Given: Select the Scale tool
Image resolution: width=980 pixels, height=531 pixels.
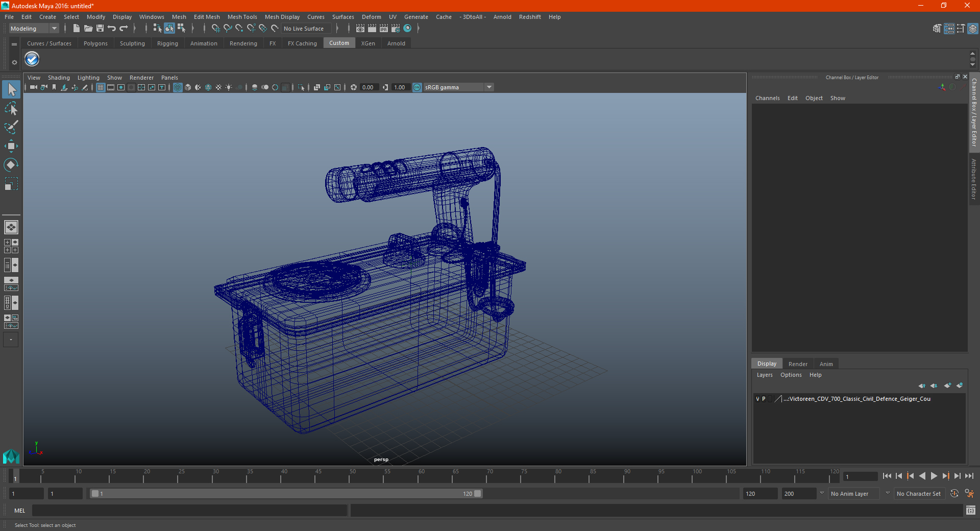Looking at the screenshot, I should click(x=11, y=184).
